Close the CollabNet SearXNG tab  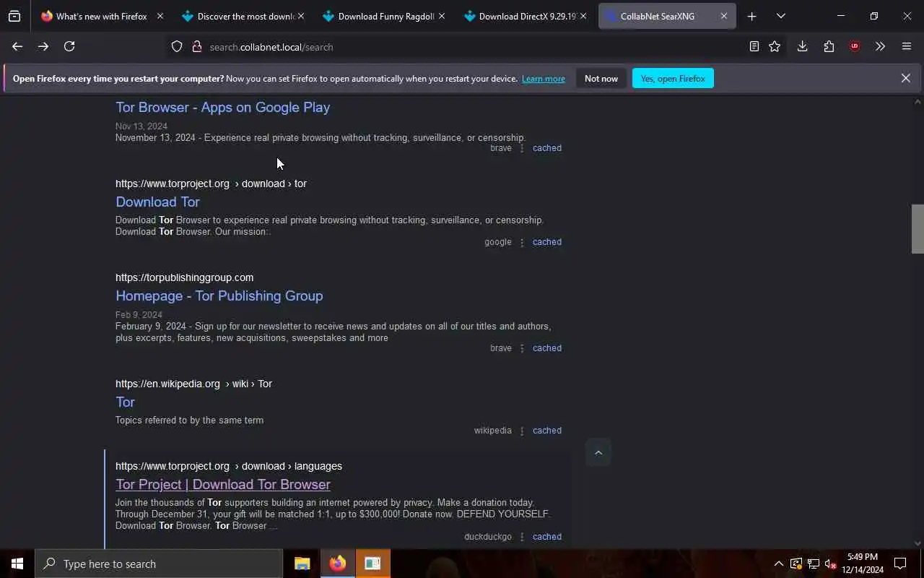(723, 16)
